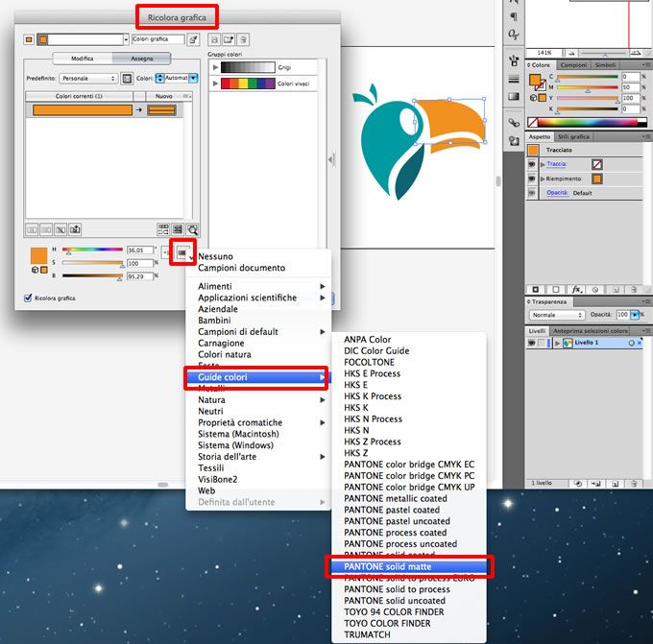Click the H hue slider in Ricolora grafica

click(x=92, y=250)
